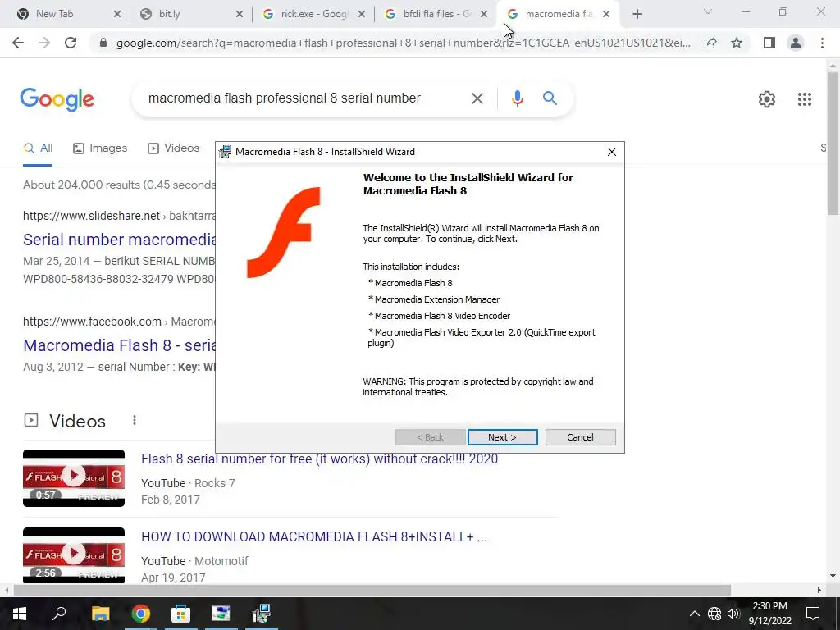
Task: Open a new browser tab
Action: pos(637,14)
